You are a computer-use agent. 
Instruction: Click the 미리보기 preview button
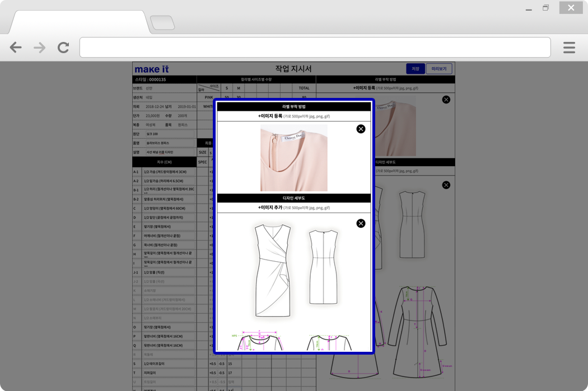(438, 69)
